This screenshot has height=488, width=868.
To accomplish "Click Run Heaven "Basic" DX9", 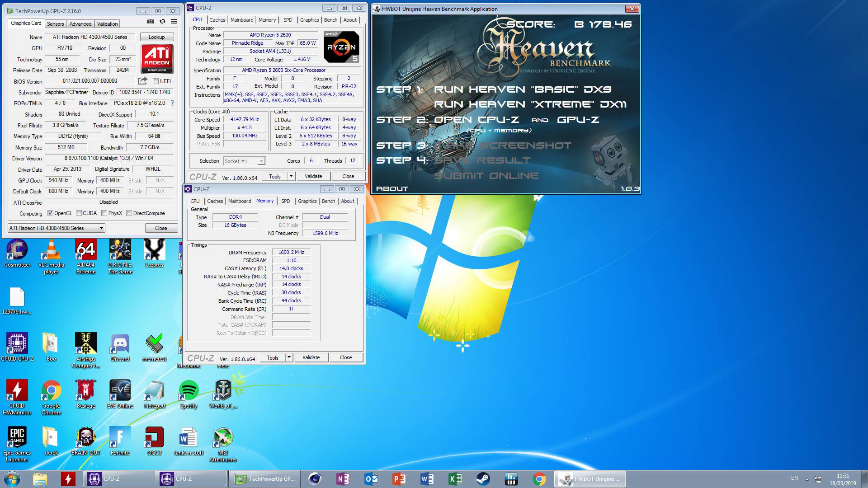I will (523, 89).
